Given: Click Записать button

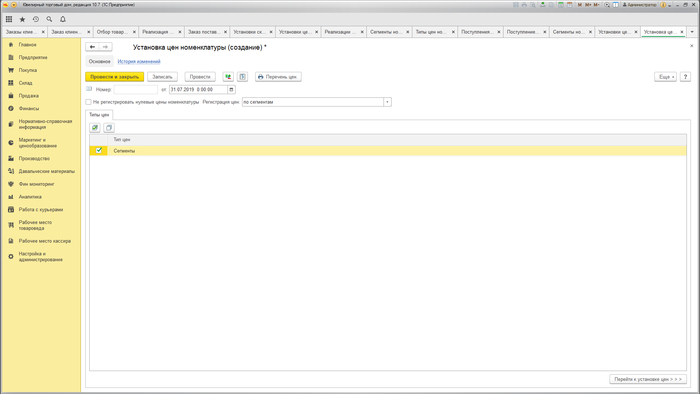Looking at the screenshot, I should (162, 77).
